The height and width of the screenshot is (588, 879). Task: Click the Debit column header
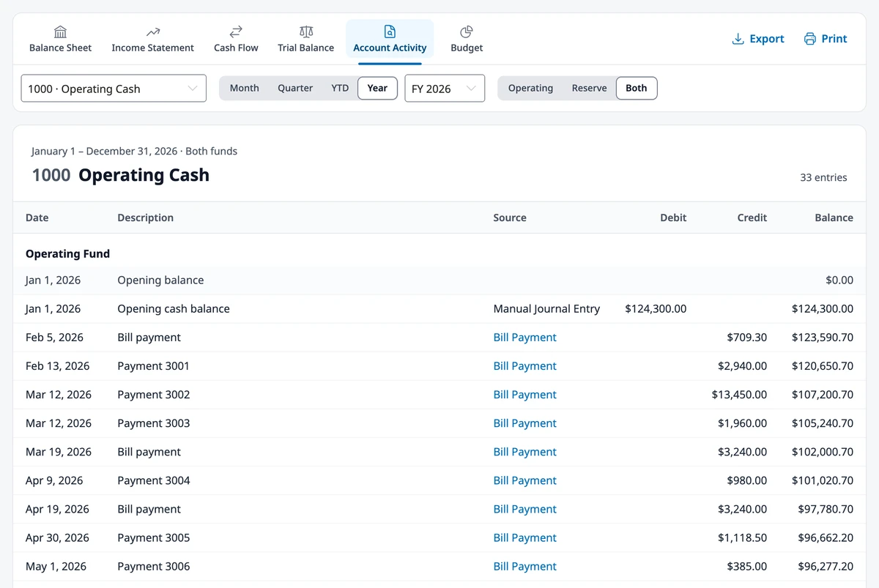point(673,217)
